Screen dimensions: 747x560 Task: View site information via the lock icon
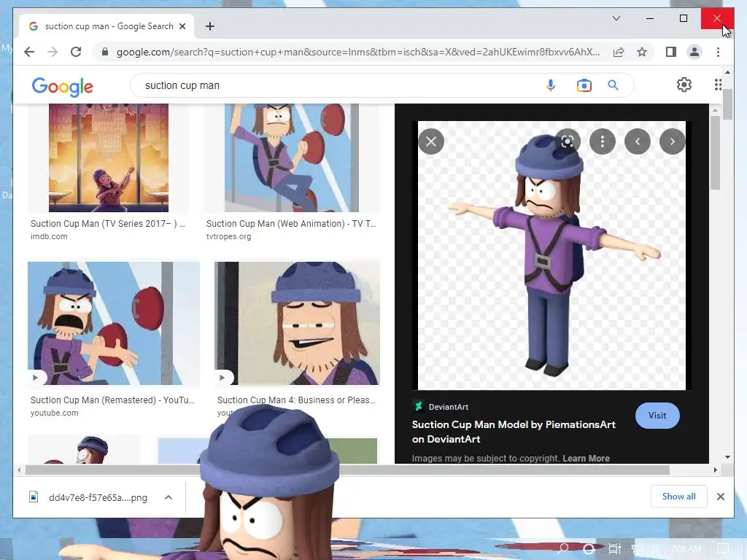[105, 52]
